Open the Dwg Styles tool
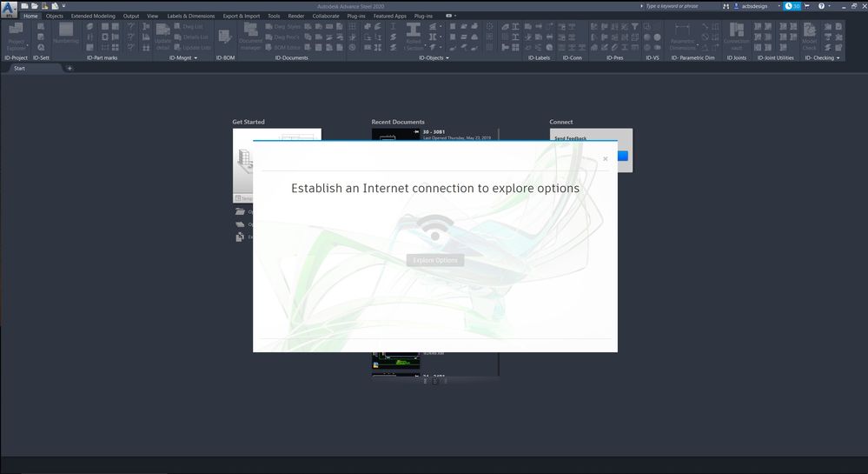Image resolution: width=868 pixels, height=474 pixels. (283, 27)
